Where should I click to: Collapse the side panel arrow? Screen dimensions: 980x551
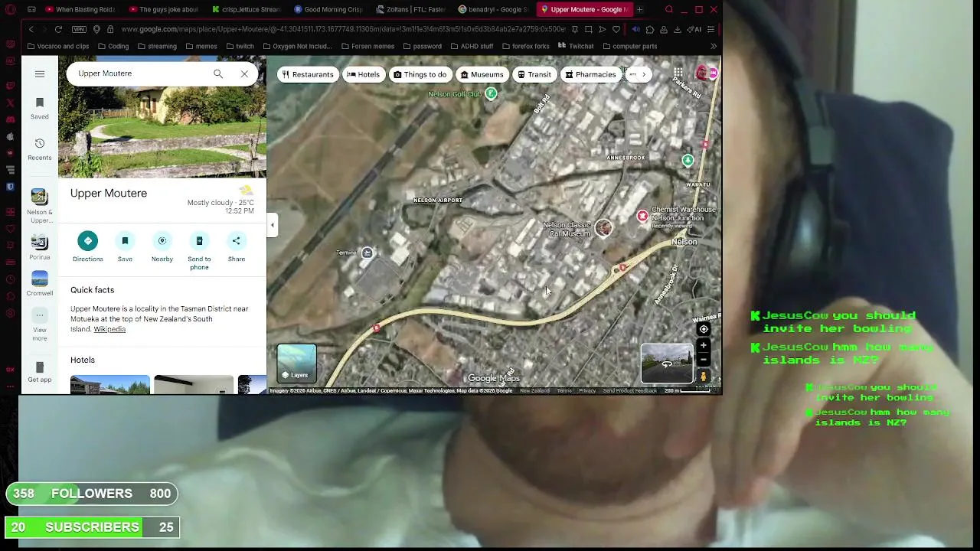272,225
